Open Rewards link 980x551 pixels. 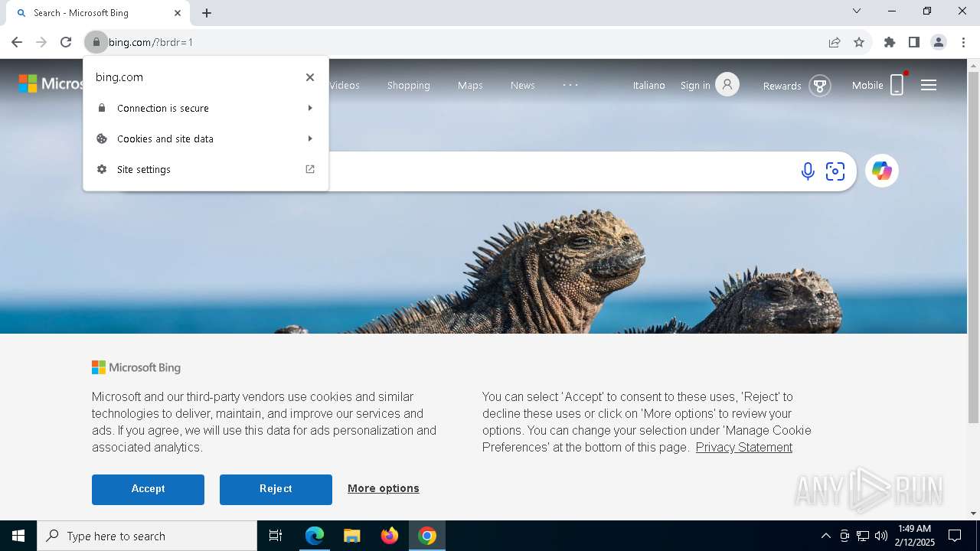782,86
